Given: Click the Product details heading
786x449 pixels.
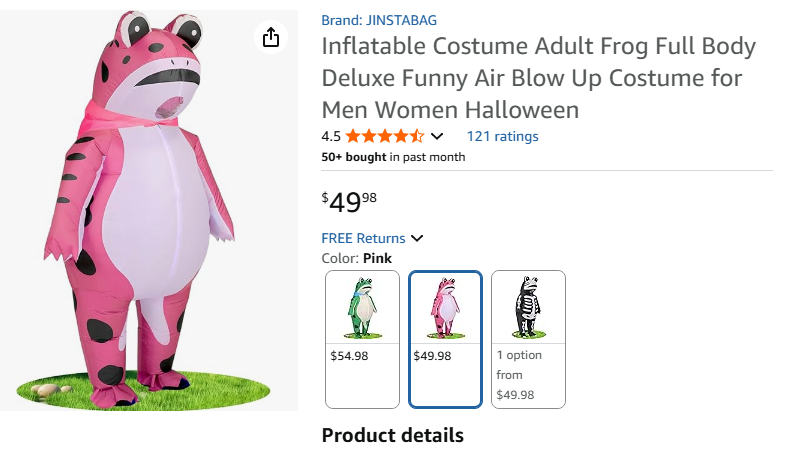Looking at the screenshot, I should pos(392,435).
